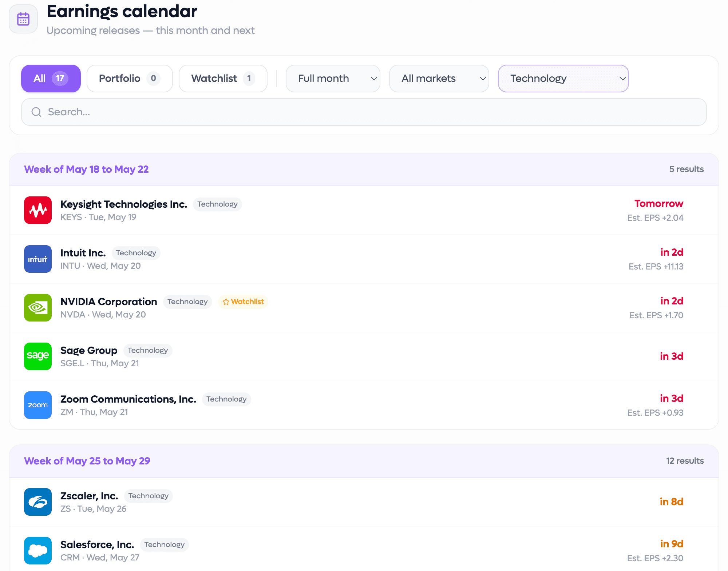Open the All markets dropdown
Viewport: 728px width, 571px height.
[439, 79]
